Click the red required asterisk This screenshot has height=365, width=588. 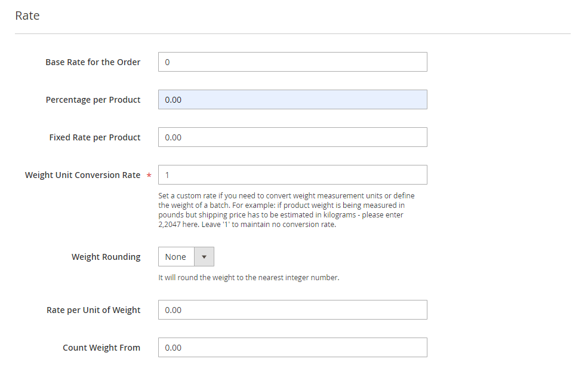149,175
